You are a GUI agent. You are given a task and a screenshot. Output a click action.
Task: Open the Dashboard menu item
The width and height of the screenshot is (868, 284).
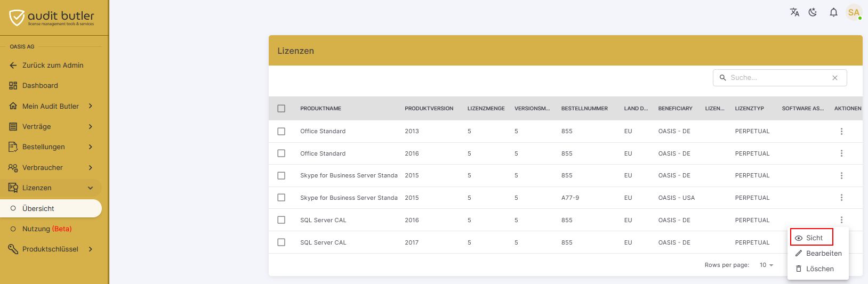tap(51, 86)
